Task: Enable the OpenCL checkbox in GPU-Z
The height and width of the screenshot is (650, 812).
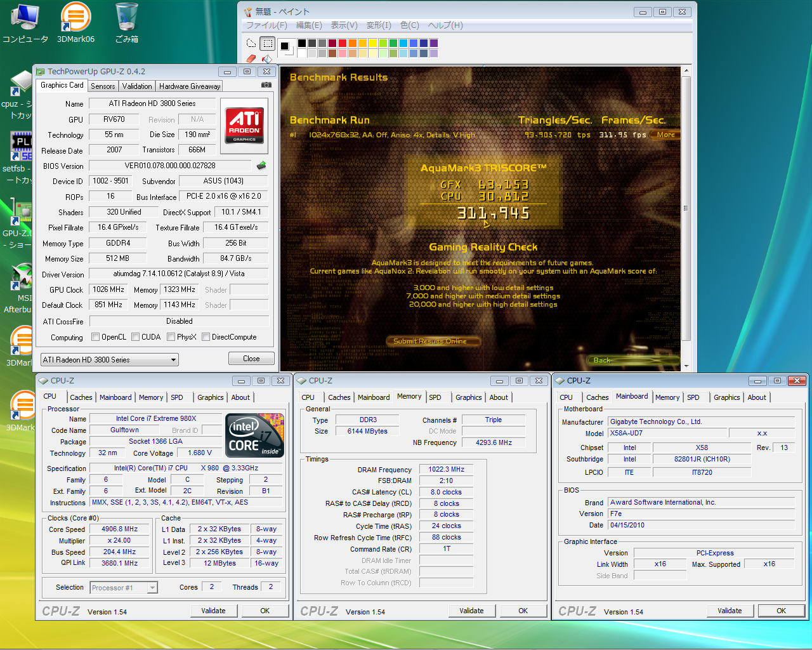Action: click(x=95, y=337)
